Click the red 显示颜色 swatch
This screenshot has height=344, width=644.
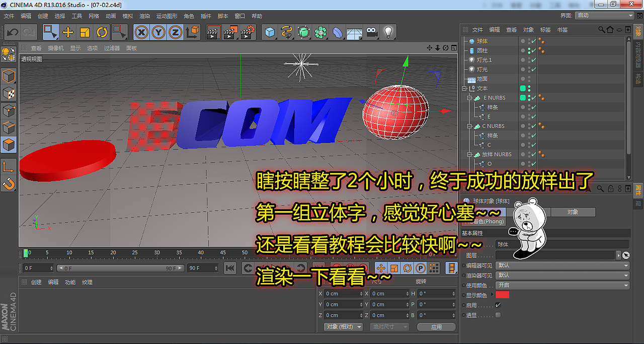click(502, 295)
